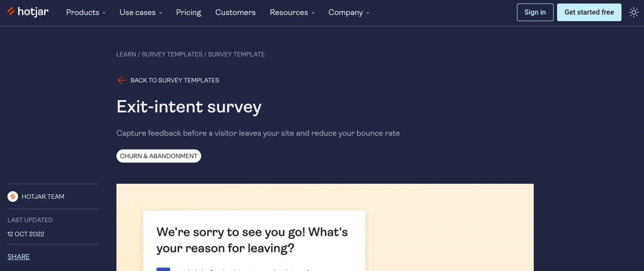Image resolution: width=644 pixels, height=271 pixels.
Task: Click the exit-intent survey preview image
Action: coord(325,227)
